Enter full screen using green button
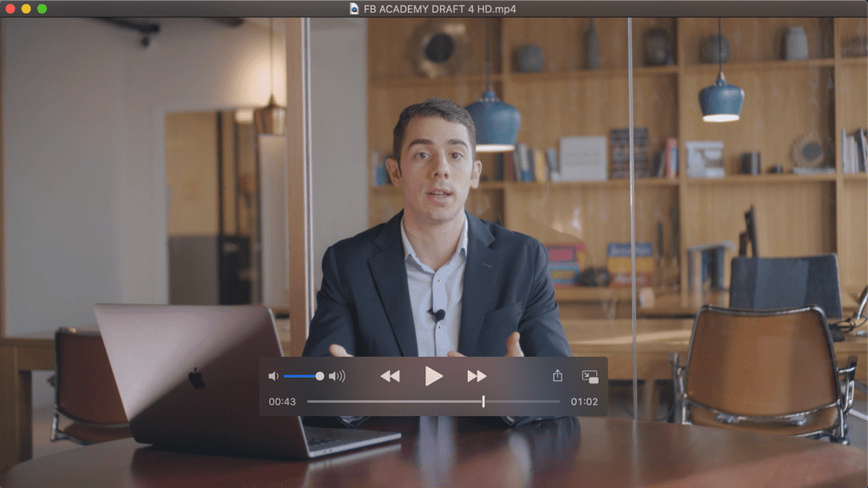 click(x=42, y=9)
